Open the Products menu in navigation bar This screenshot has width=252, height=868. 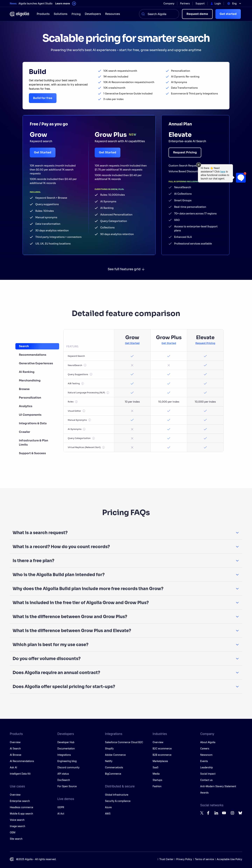tap(43, 14)
